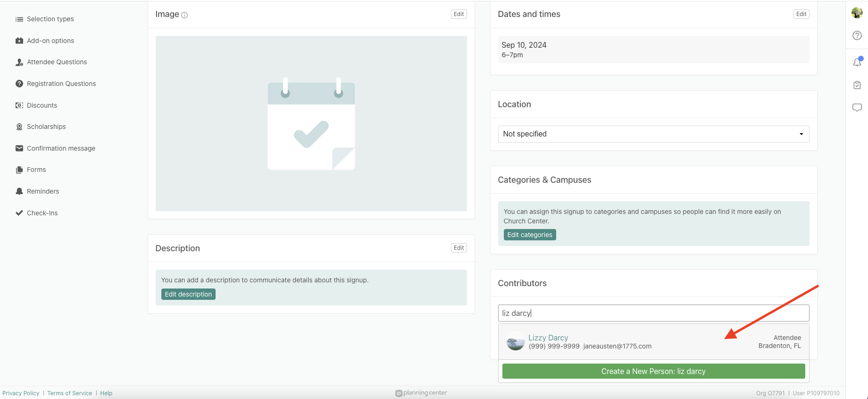Go to Attendee Questions section
This screenshot has width=868, height=399.
click(57, 62)
